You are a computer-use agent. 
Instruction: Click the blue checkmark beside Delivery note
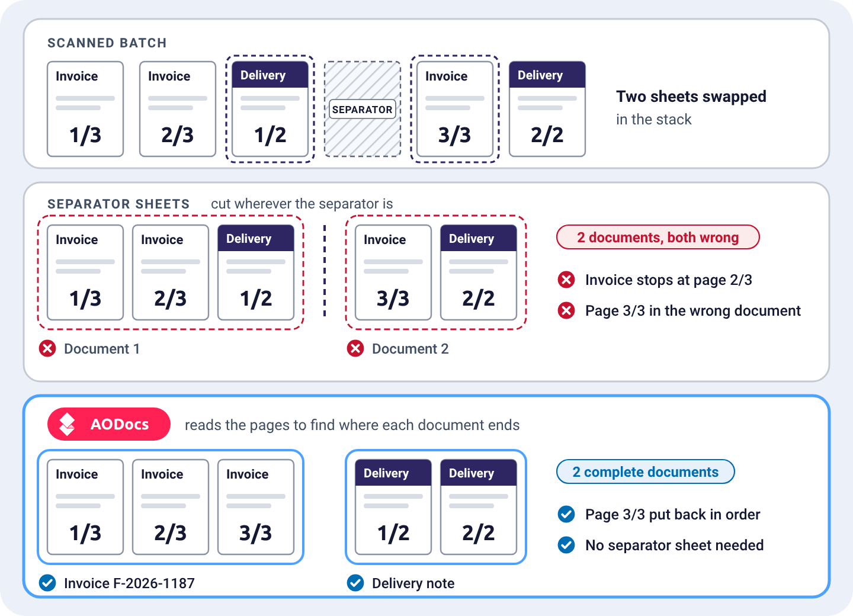pos(355,583)
